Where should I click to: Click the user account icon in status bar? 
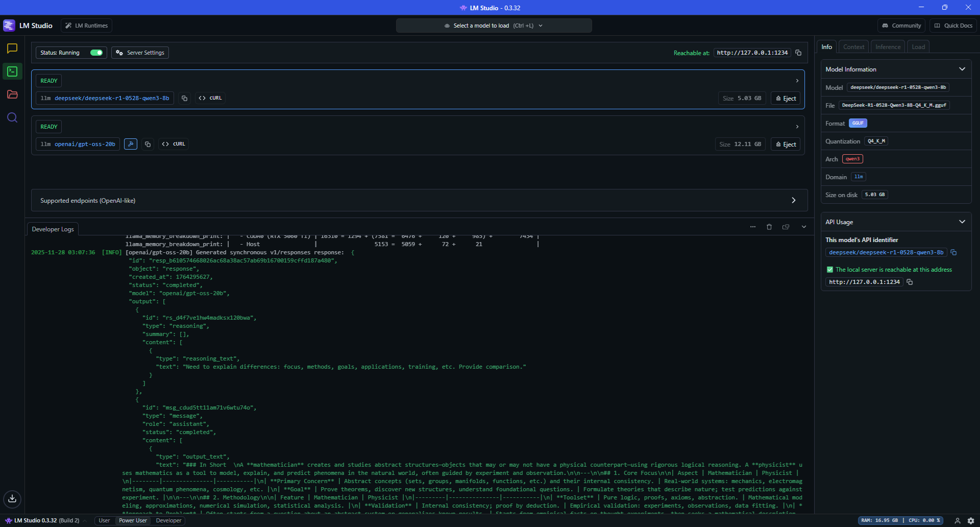[958, 521]
